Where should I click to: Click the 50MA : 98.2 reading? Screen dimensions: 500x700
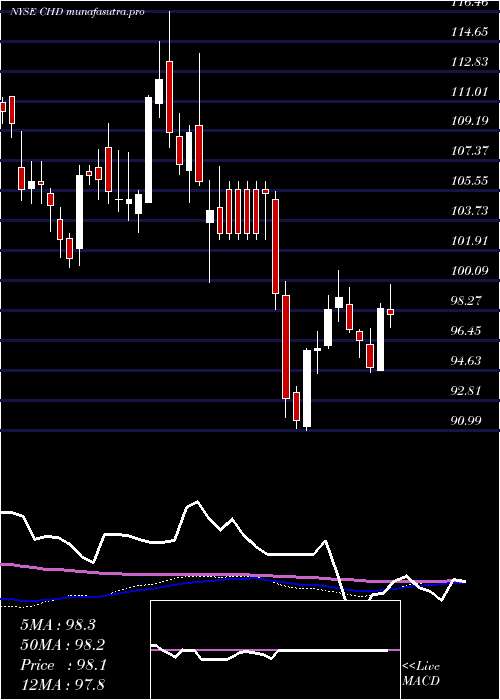[x=63, y=645]
